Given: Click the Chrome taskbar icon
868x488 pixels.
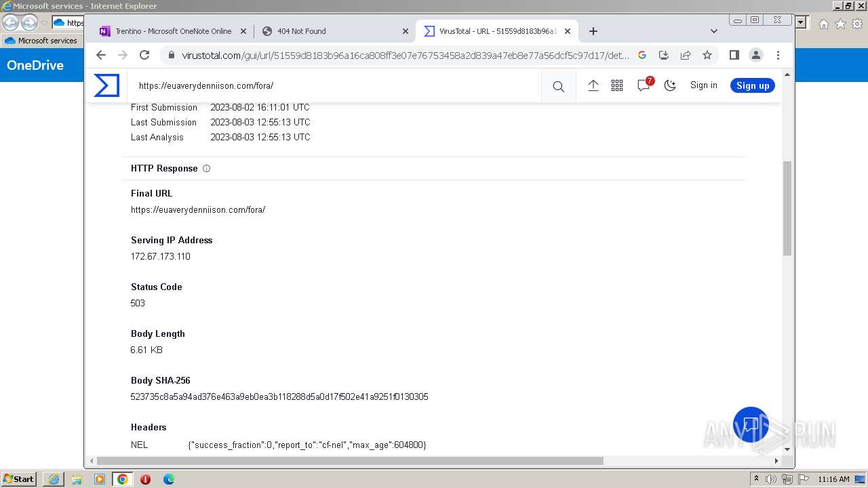Looking at the screenshot, I should [123, 479].
